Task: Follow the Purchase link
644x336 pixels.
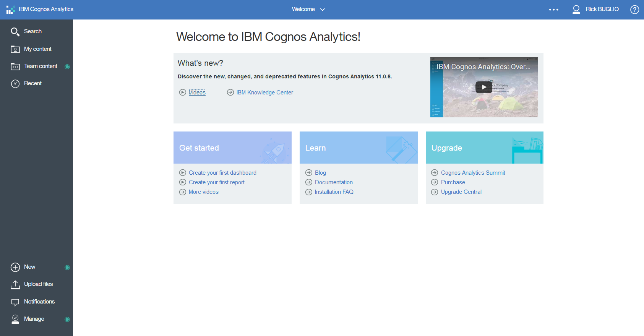Action: tap(453, 182)
